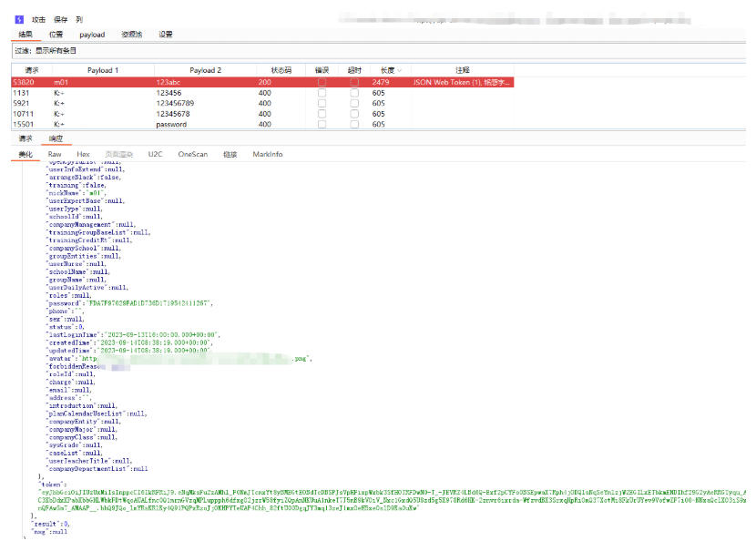Toggle 错误 checkbox in request 1131 row
Screen dimensions: 756x541
point(322,93)
